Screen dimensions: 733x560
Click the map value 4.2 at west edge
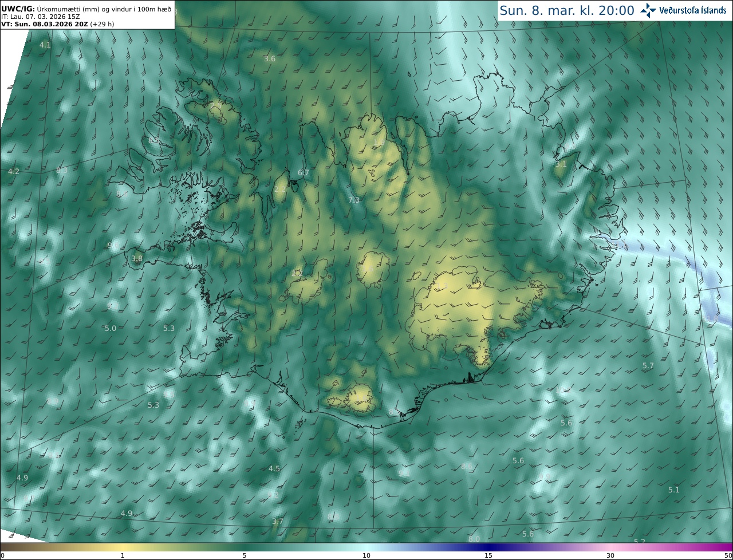pos(14,171)
